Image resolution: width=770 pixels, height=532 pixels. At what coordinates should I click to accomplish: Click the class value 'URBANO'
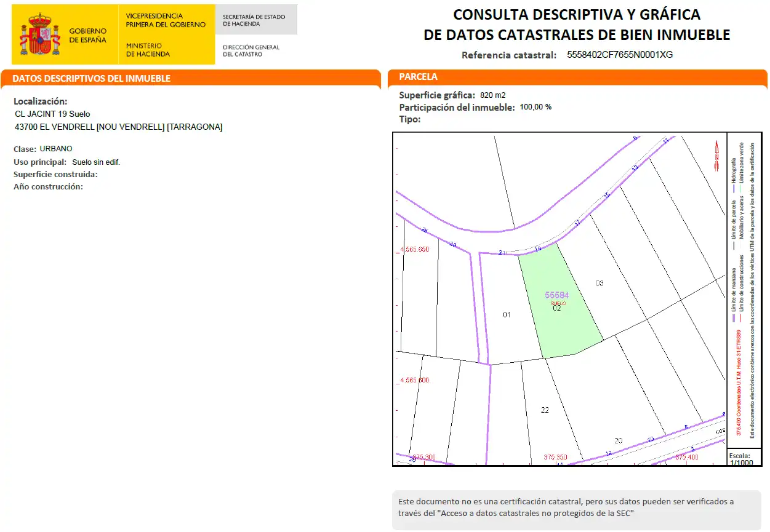coord(56,149)
